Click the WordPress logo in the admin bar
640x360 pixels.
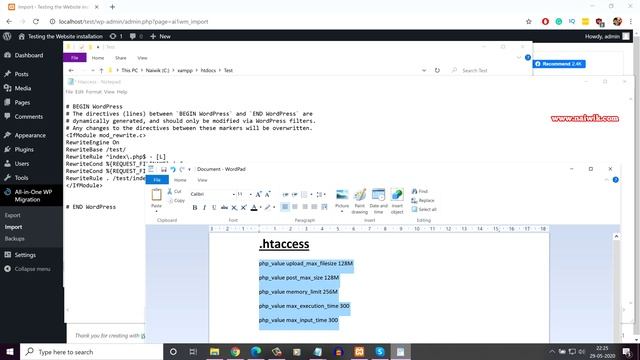7,36
